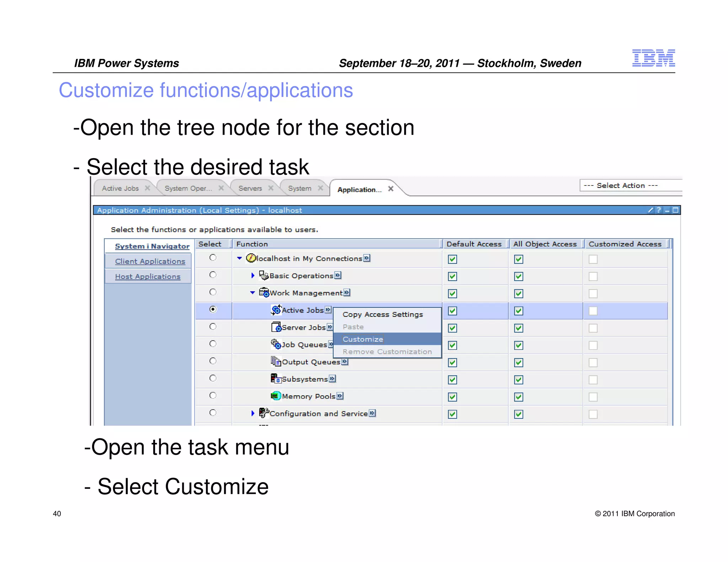
Task: Click the edit pencil icon in portlet title bar
Action: click(x=651, y=210)
